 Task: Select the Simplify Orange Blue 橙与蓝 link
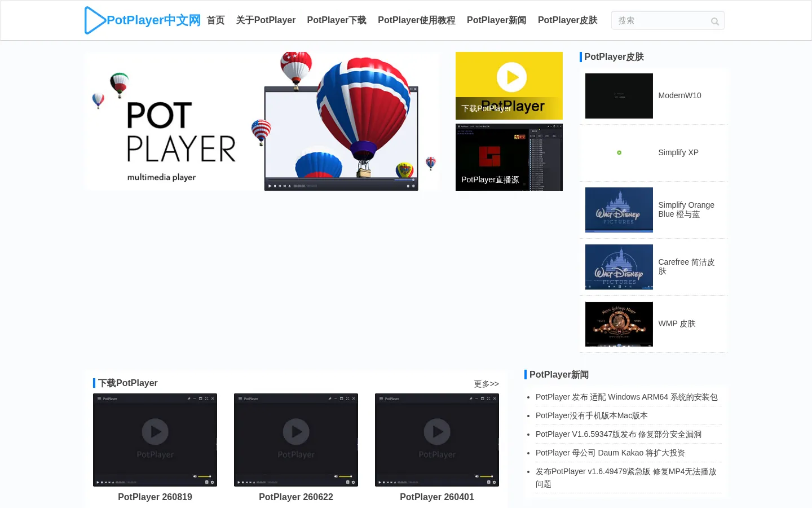686,209
